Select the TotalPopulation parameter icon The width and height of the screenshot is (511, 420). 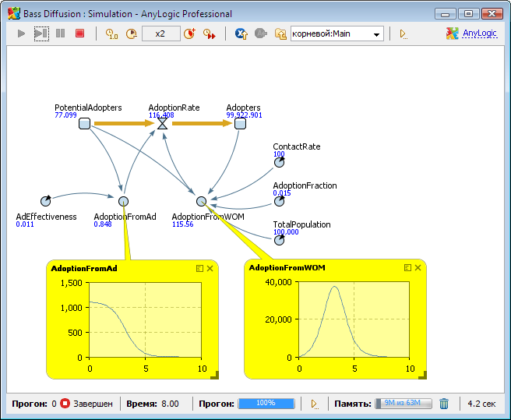coord(279,240)
